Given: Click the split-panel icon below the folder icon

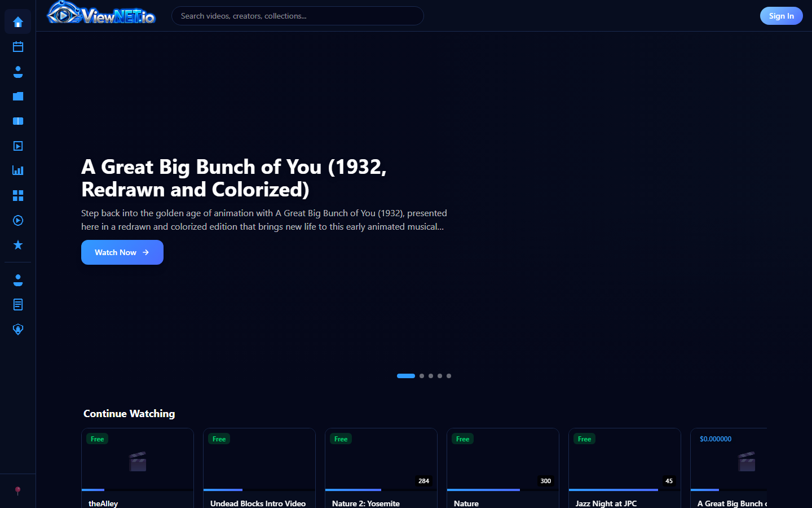Looking at the screenshot, I should tap(18, 121).
